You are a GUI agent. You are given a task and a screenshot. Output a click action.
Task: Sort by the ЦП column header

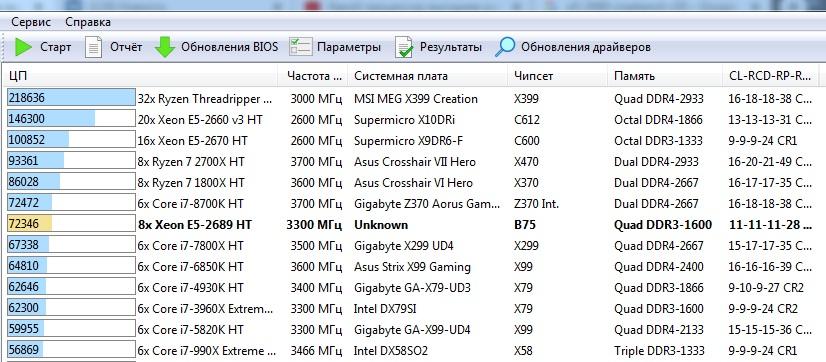click(x=141, y=76)
